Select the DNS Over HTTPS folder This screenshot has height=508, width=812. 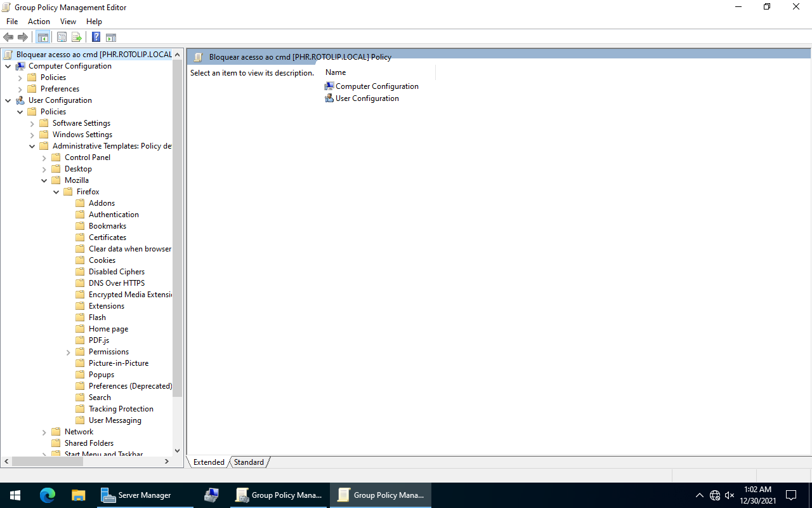(116, 283)
